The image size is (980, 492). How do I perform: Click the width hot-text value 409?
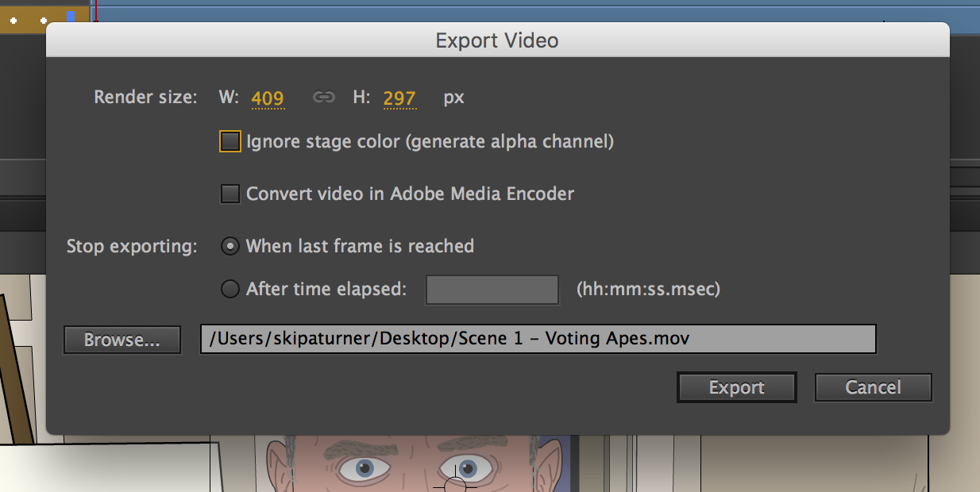(268, 97)
